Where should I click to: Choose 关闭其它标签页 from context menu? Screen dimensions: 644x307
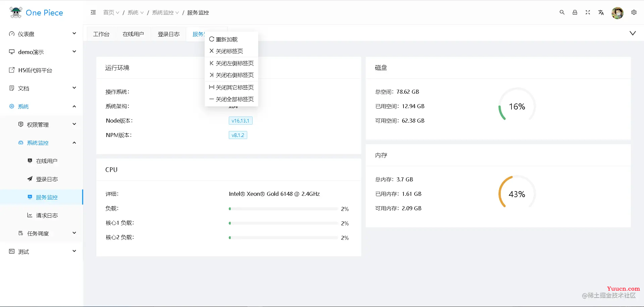coord(234,87)
